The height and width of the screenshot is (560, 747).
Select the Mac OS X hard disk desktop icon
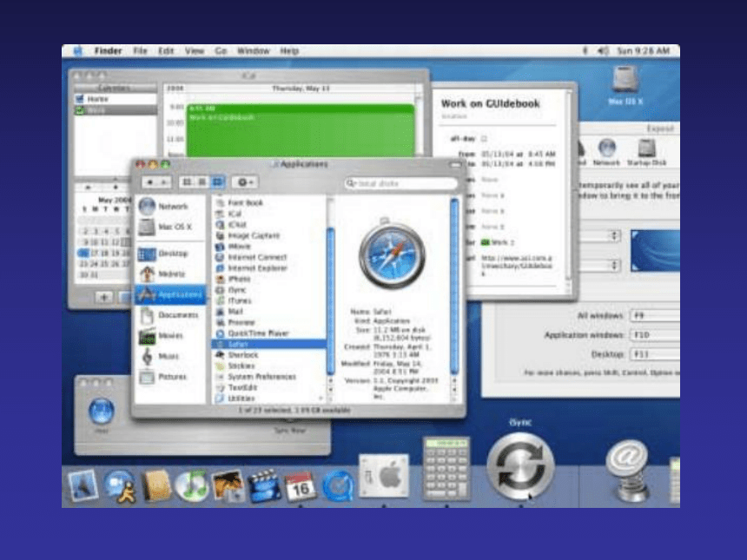[625, 86]
